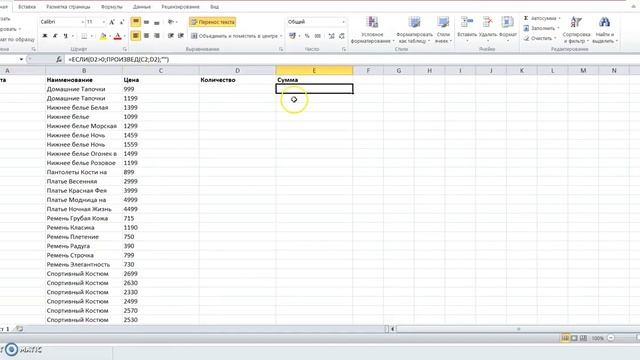The width and height of the screenshot is (640, 360).
Task: Open the Условное форматирование menu
Action: pos(372,30)
